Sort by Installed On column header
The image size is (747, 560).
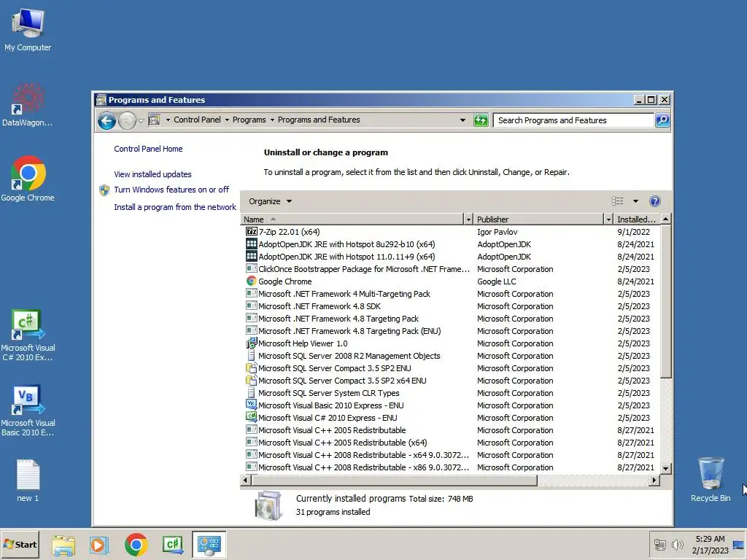pyautogui.click(x=636, y=219)
